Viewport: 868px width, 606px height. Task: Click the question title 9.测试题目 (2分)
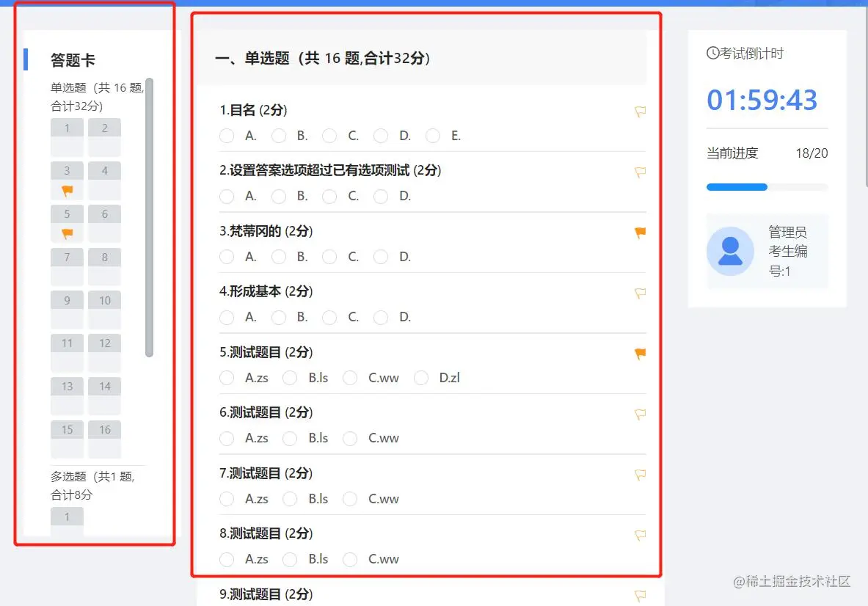tap(266, 594)
